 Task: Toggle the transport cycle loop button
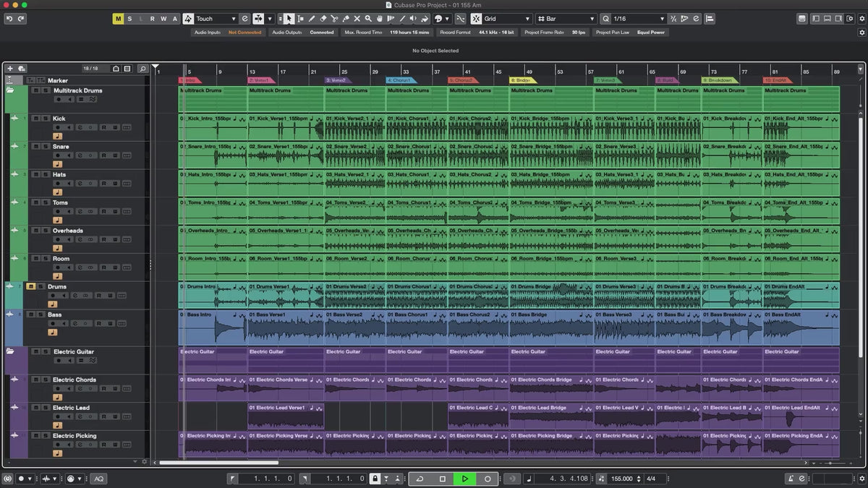(420, 479)
